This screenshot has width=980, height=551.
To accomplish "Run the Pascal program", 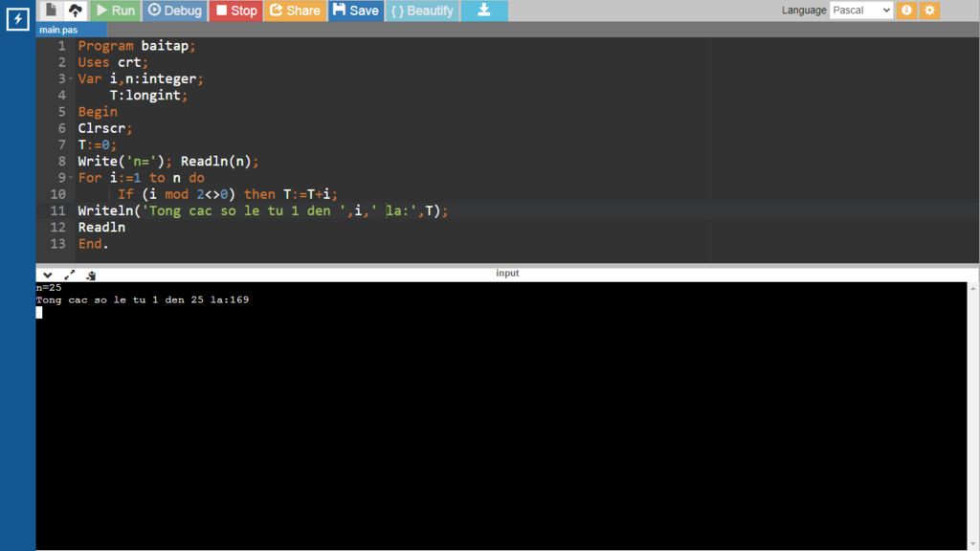I will pos(116,11).
